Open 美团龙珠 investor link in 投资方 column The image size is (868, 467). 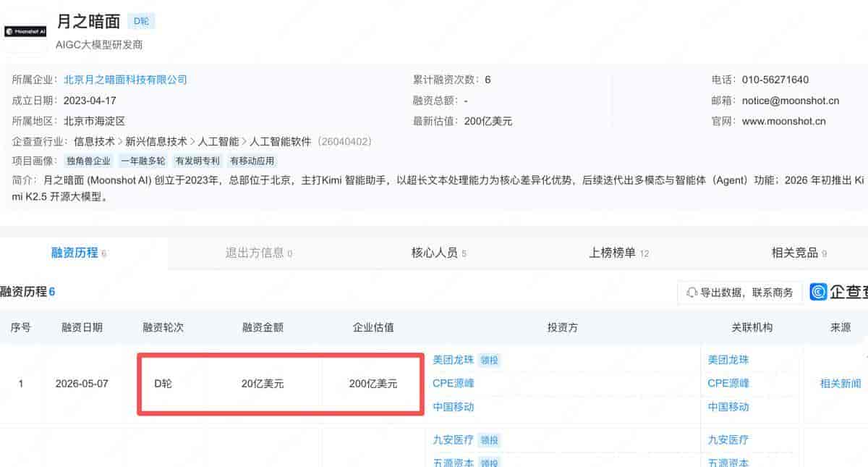point(454,360)
